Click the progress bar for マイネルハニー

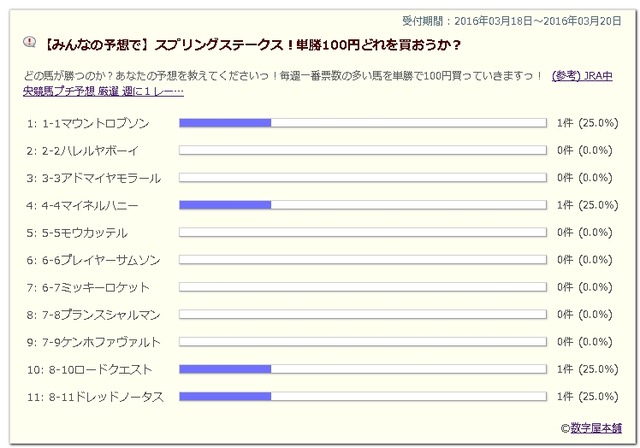click(x=362, y=205)
